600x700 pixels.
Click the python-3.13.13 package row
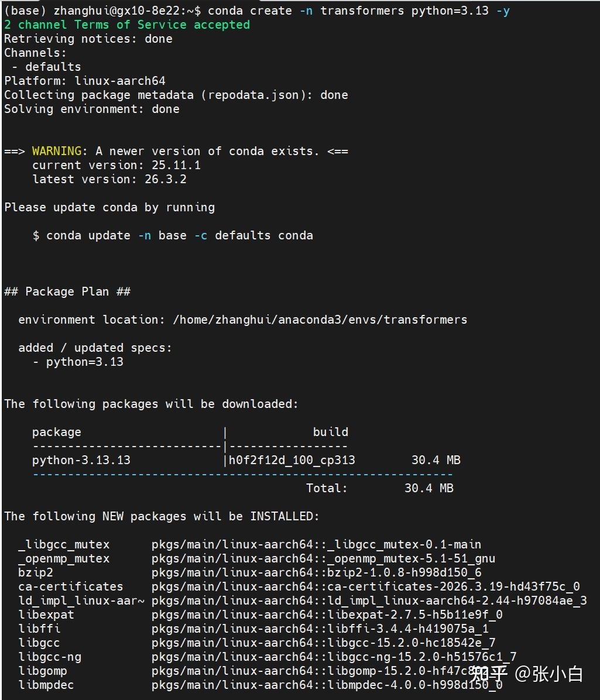81,460
